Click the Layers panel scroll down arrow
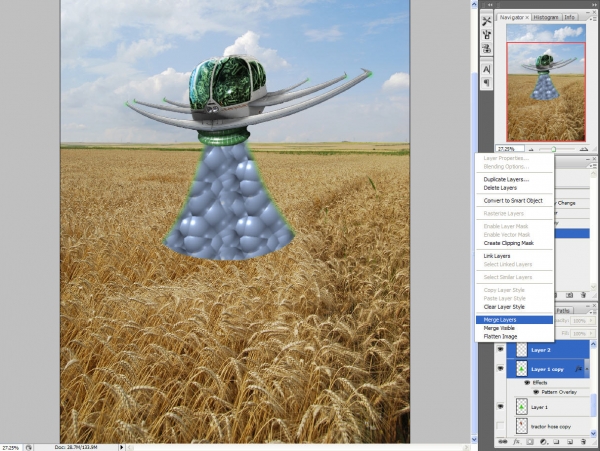600x451 pixels. [x=593, y=433]
